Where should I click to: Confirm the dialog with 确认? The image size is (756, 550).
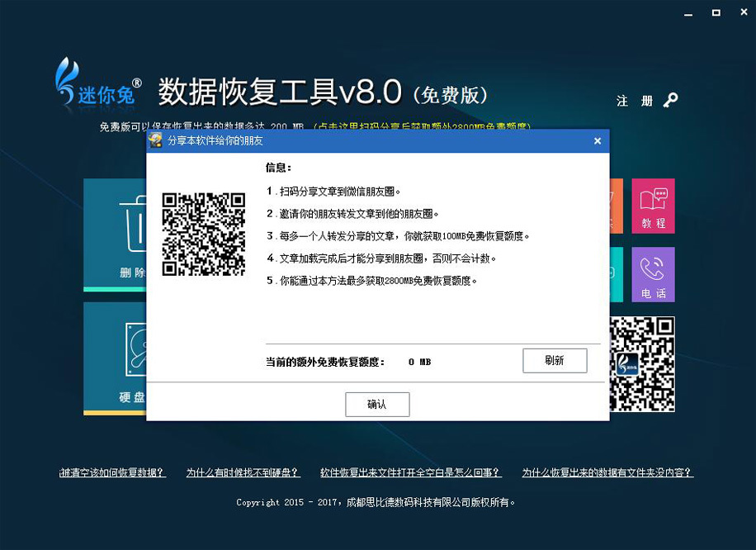coord(377,405)
